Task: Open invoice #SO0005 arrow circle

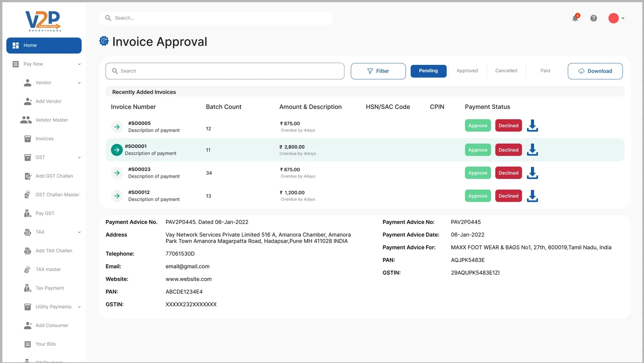Action: pos(117,127)
